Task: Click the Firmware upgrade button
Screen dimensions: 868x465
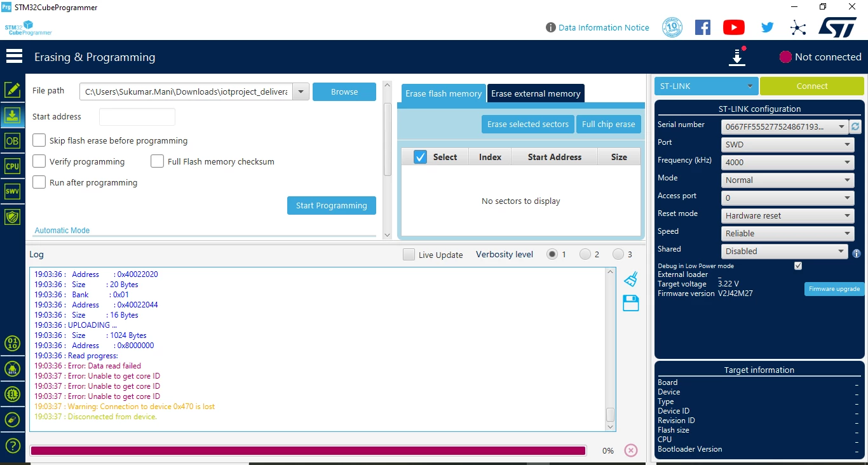Action: (834, 289)
